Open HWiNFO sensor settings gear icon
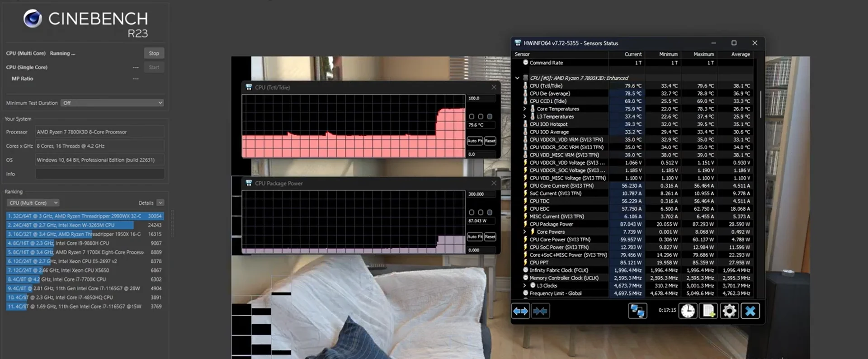 click(x=729, y=311)
